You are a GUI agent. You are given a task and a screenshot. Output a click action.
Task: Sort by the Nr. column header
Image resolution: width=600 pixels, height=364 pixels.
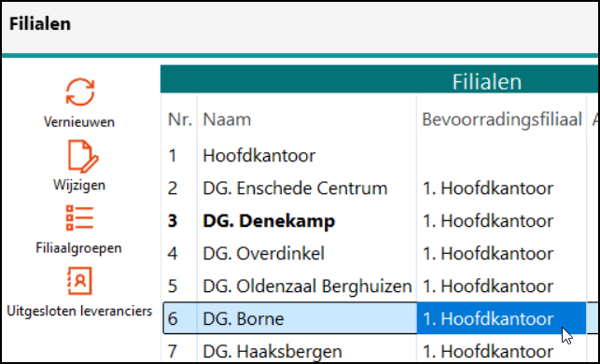(x=179, y=119)
